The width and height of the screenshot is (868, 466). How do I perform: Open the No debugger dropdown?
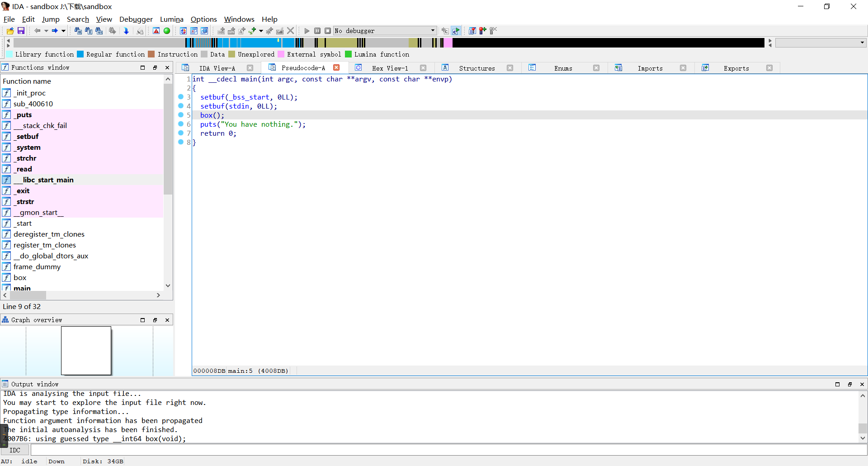tap(432, 31)
